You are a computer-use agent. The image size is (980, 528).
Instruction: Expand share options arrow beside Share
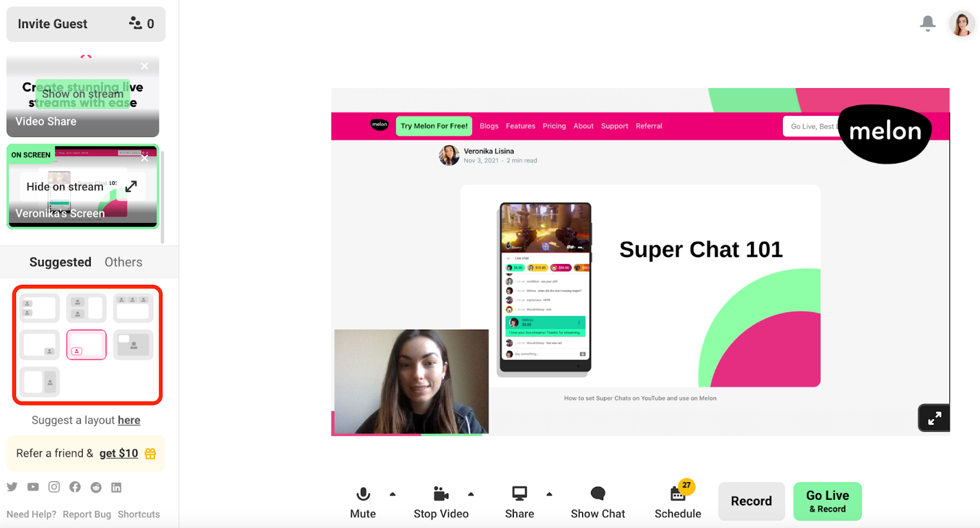point(549,494)
